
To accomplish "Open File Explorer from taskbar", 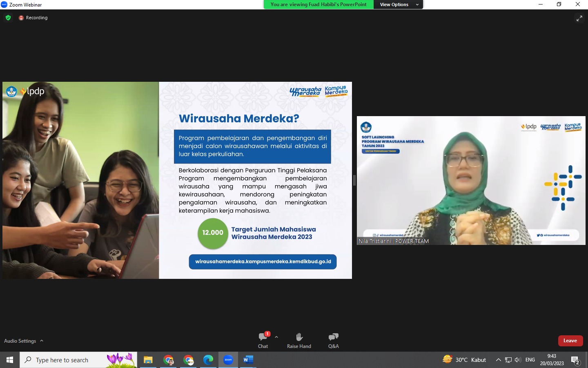I will (148, 360).
